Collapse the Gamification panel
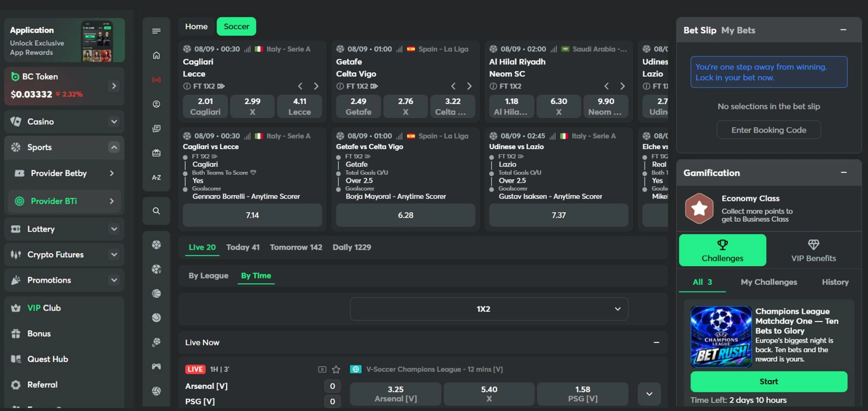 pos(843,173)
